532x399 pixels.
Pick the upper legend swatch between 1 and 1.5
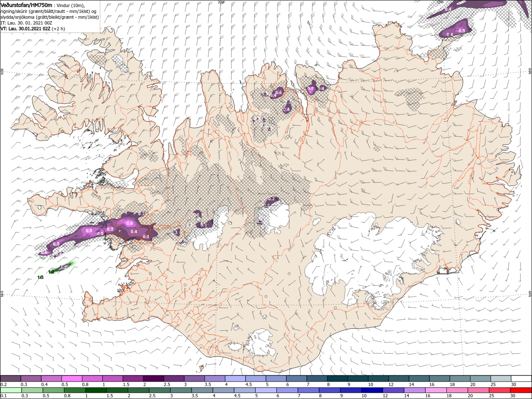[x=113, y=379]
